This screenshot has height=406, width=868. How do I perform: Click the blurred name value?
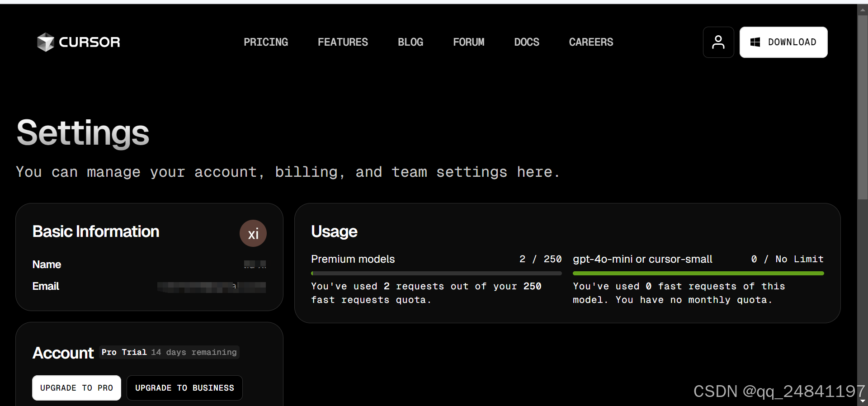click(255, 264)
